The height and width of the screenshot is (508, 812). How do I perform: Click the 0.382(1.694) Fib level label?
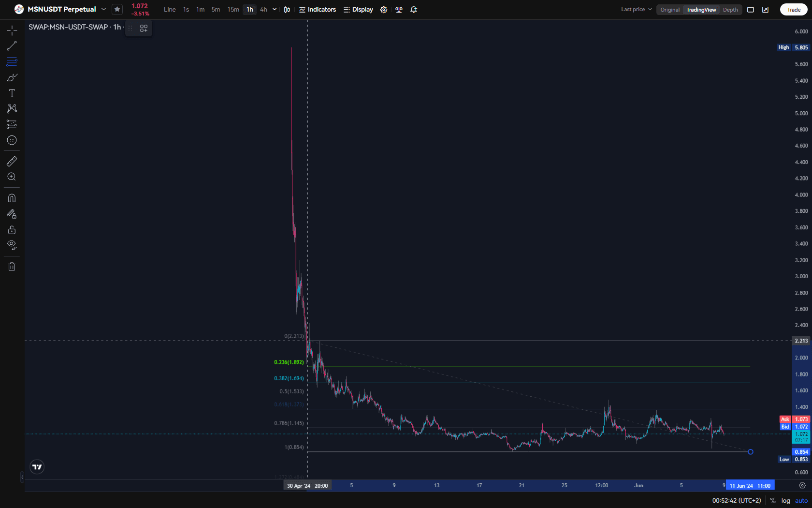(289, 378)
